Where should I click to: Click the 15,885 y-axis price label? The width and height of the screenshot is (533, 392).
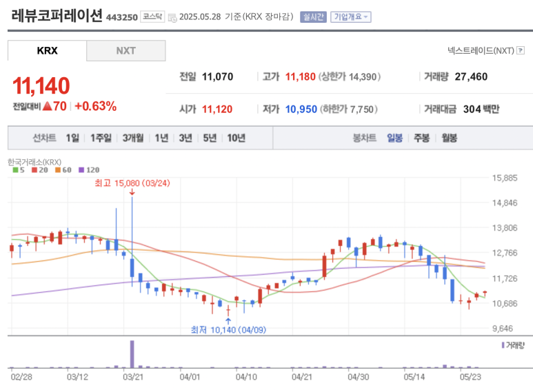(x=505, y=178)
